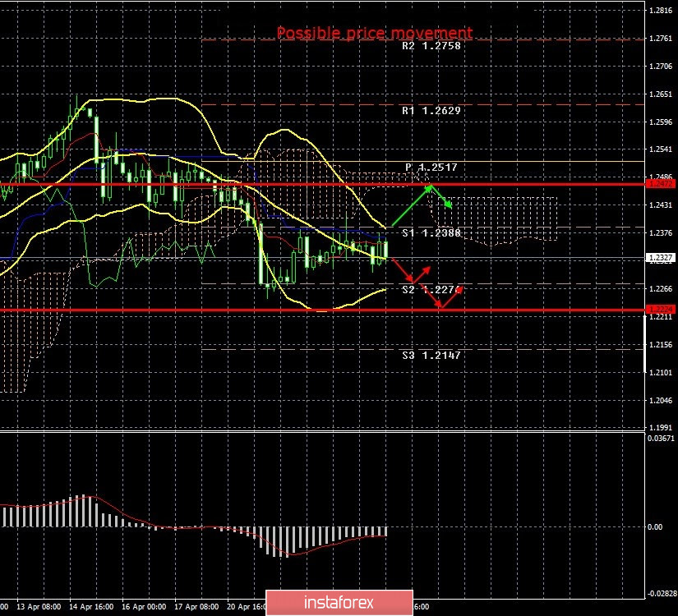Click the 0.03671 MACD scale value
The width and height of the screenshot is (678, 616).
point(661,439)
